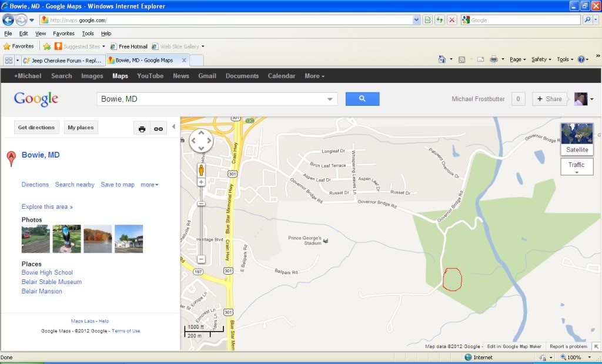The height and width of the screenshot is (364, 602).
Task: Click the notifications count 0 box
Action: click(518, 99)
